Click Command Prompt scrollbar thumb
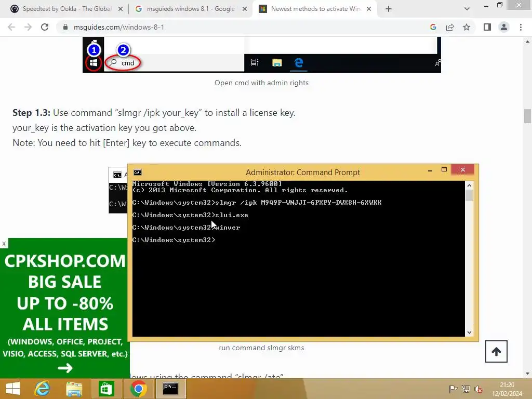 click(x=469, y=195)
